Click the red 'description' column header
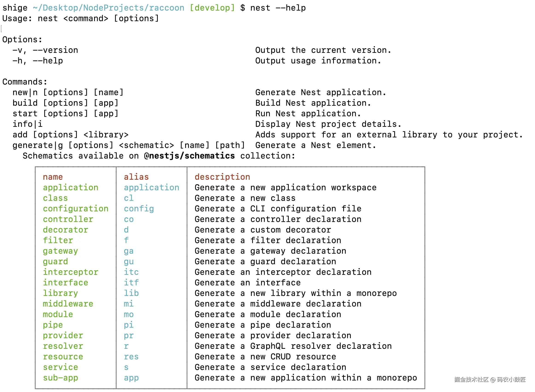Image resolution: width=535 pixels, height=392 pixels. pos(222,177)
